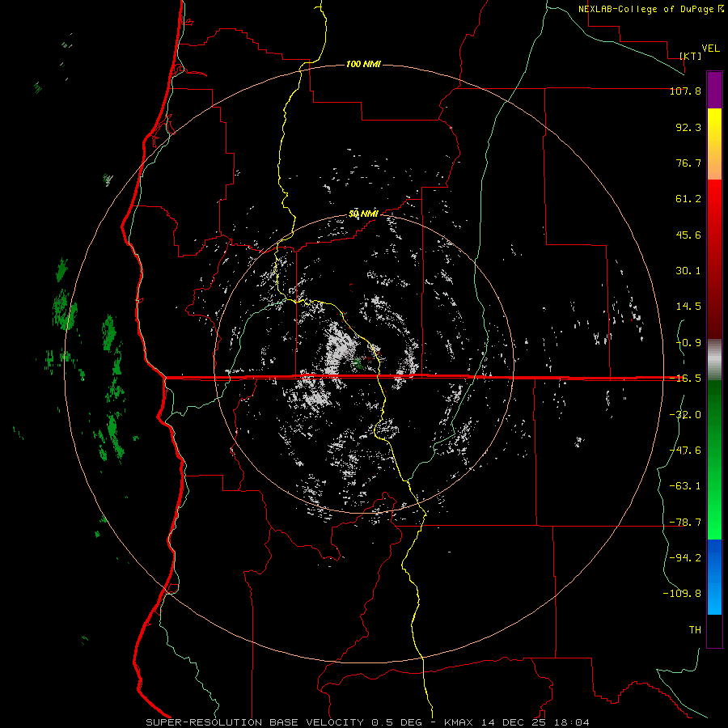This screenshot has height=728, width=728.
Task: Pick the purple segment of the color bar
Action: pyautogui.click(x=714, y=90)
